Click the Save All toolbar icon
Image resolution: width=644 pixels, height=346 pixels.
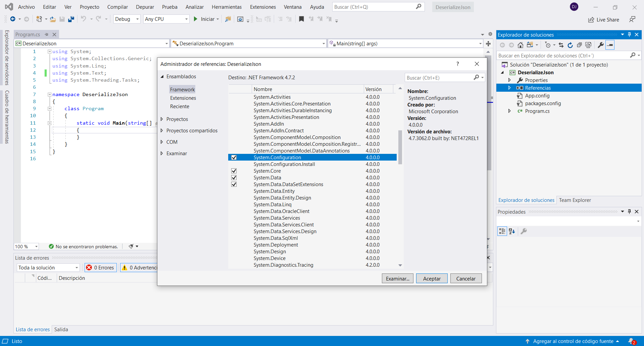[x=71, y=19]
